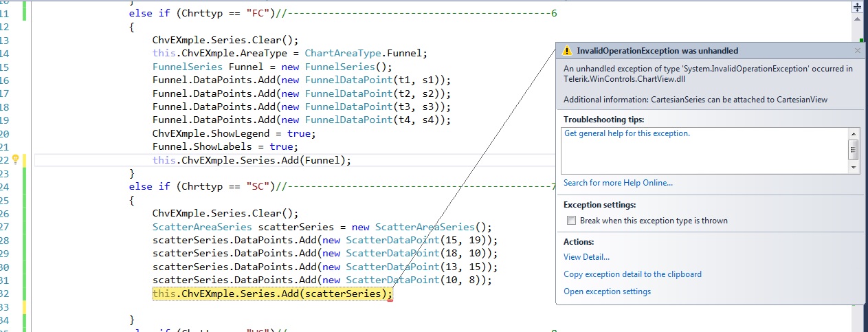This screenshot has height=332, width=868.
Task: Enable Break when this exception type is thrown
Action: pyautogui.click(x=571, y=221)
